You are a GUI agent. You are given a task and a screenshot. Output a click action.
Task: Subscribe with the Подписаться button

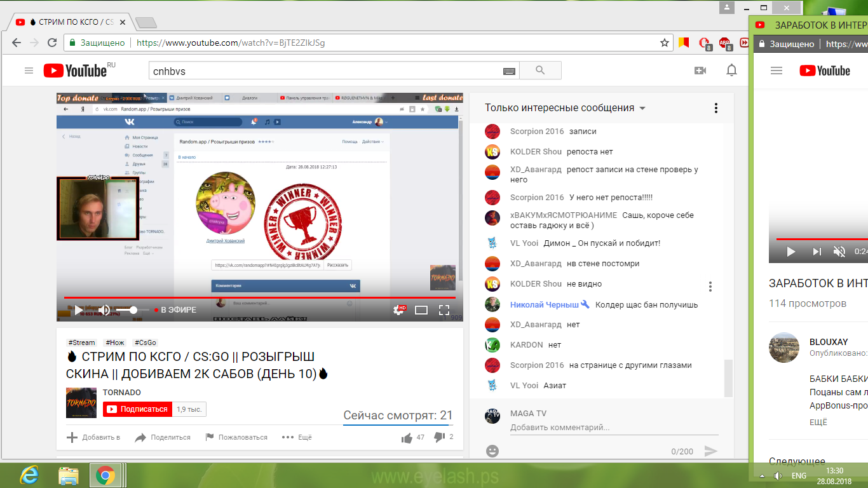coord(137,409)
